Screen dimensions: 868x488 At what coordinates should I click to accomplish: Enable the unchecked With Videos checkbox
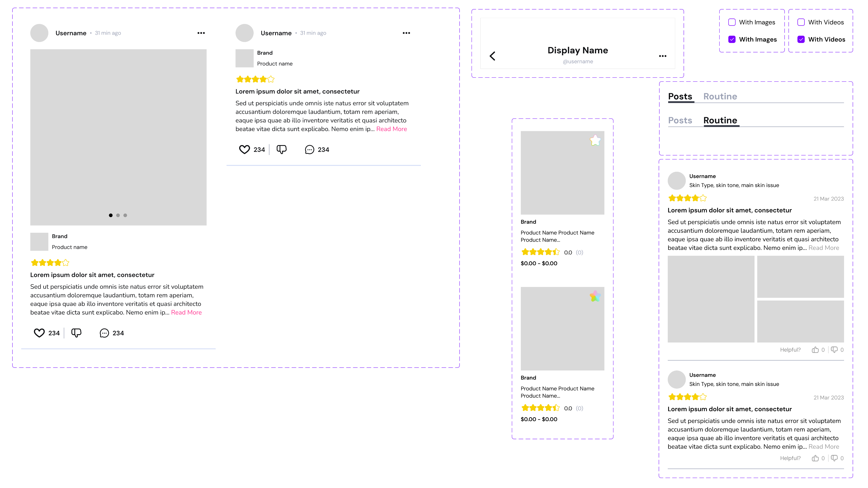pos(801,22)
